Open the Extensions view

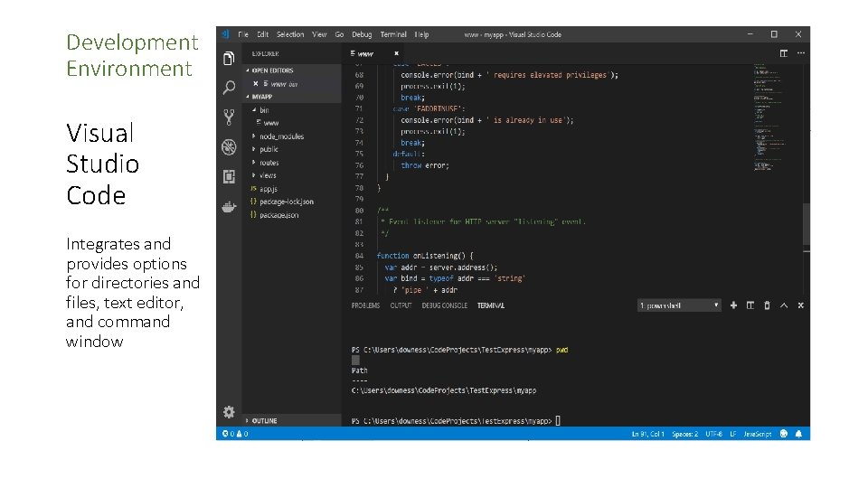[x=229, y=176]
